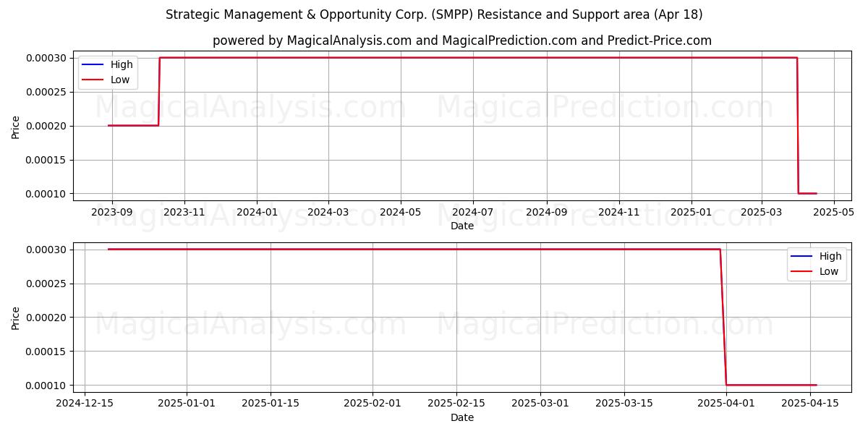Click the 2024-01 x-axis tick label
Screen dimensions: 868x434
(x=257, y=213)
